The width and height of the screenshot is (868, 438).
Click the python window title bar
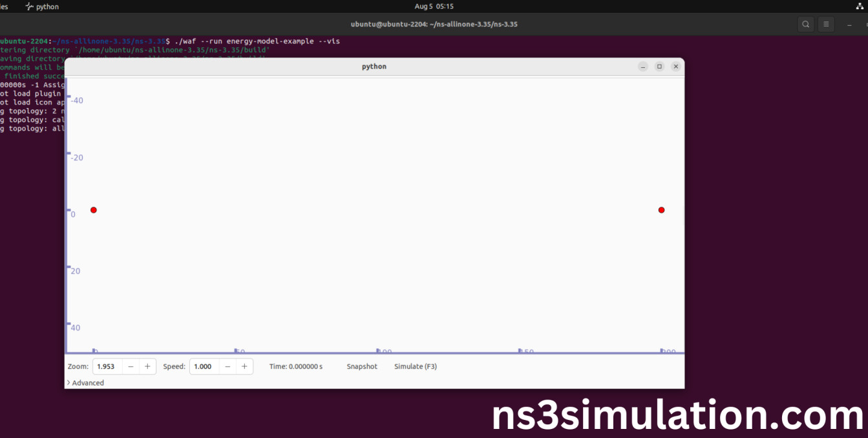tap(374, 66)
